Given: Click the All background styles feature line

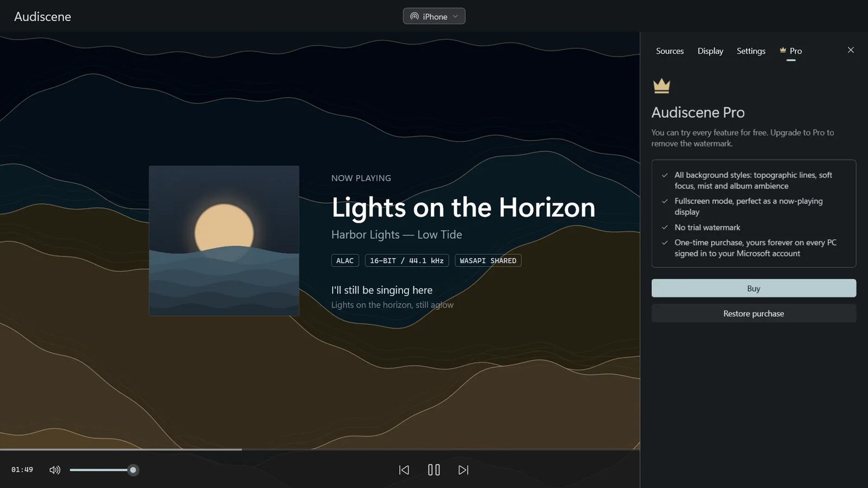Looking at the screenshot, I should (x=753, y=181).
